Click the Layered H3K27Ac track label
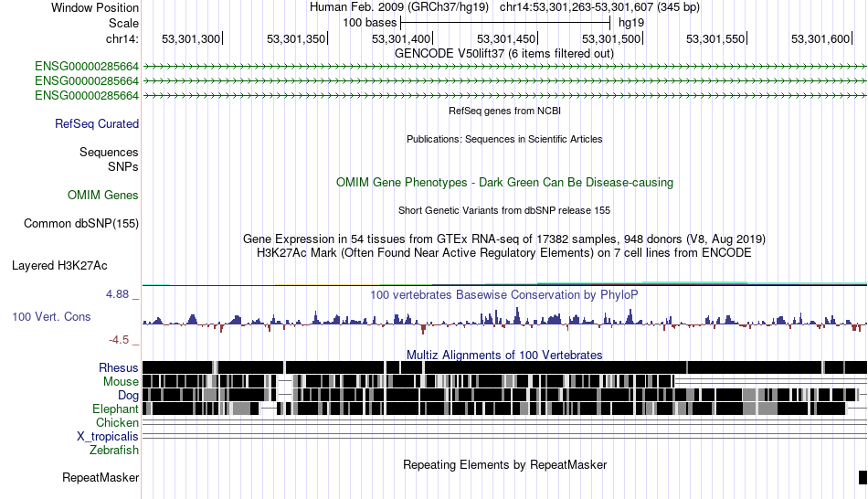 click(x=59, y=266)
